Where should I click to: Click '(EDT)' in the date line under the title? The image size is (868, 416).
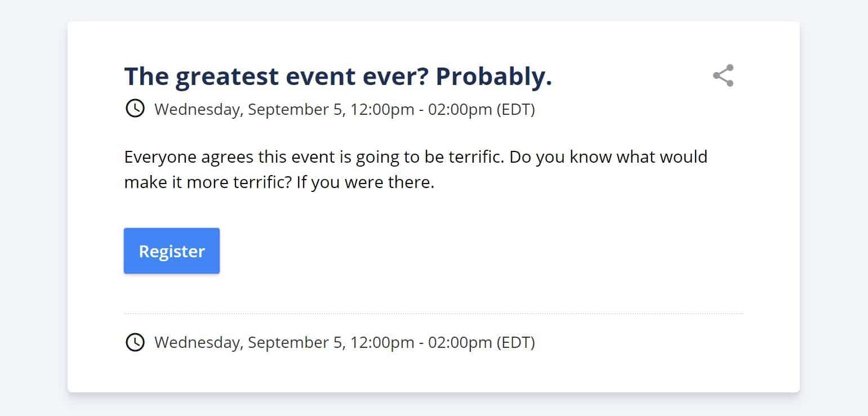[x=515, y=109]
